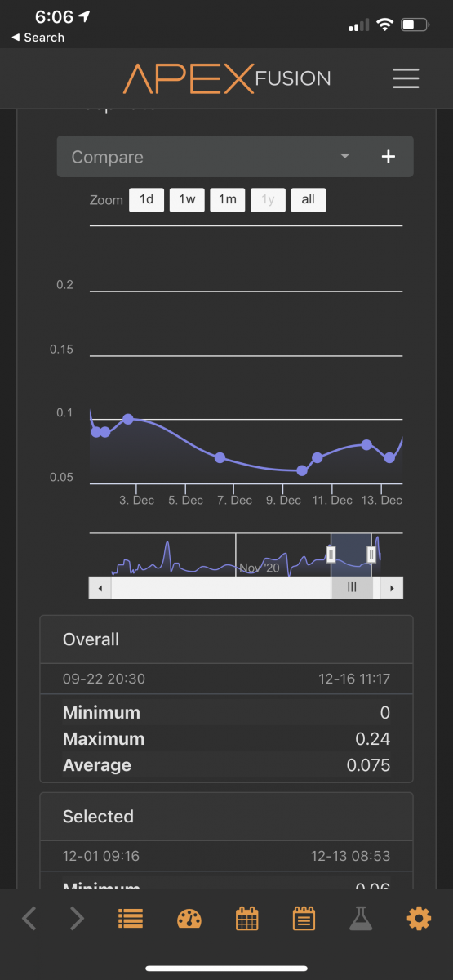Open the hamburger menu in the header
The width and height of the screenshot is (453, 980).
pos(406,78)
